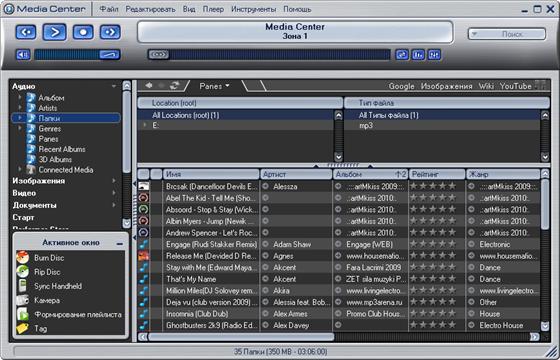Image resolution: width=560 pixels, height=360 pixels.
Task: Click the Stop playback button
Action: [83, 32]
